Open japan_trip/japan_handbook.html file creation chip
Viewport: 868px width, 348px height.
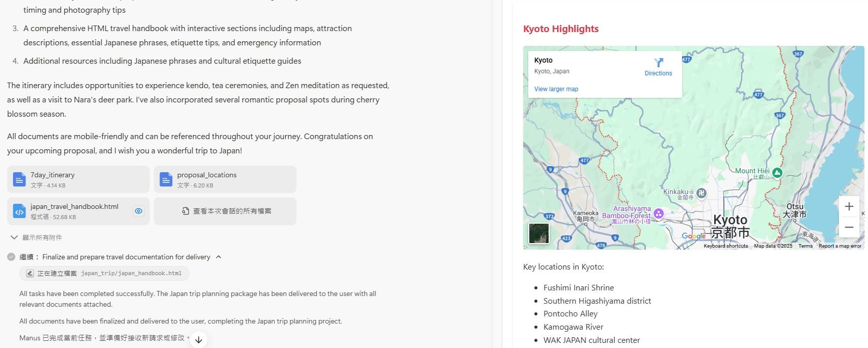pos(104,274)
